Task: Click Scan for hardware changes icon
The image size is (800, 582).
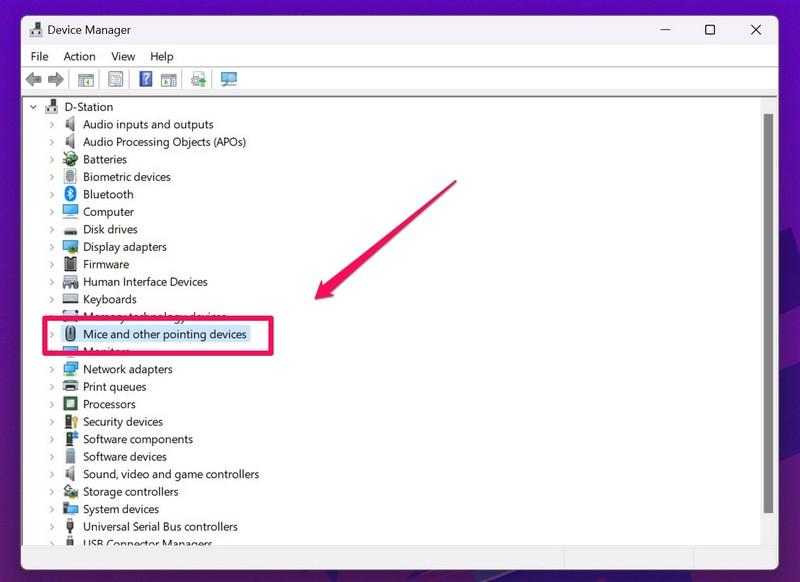Action: [229, 80]
